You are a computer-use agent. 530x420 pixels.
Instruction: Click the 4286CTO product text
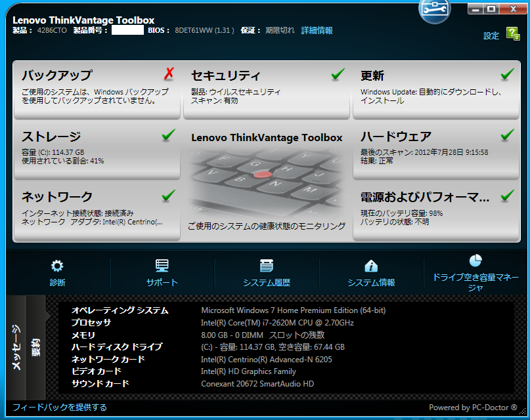(52, 30)
